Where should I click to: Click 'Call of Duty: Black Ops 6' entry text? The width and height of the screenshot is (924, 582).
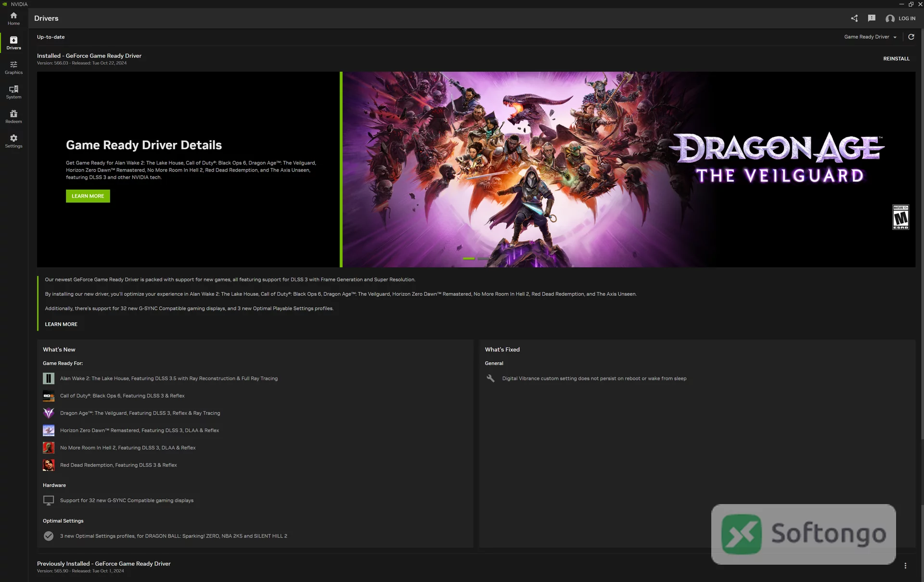pos(122,396)
